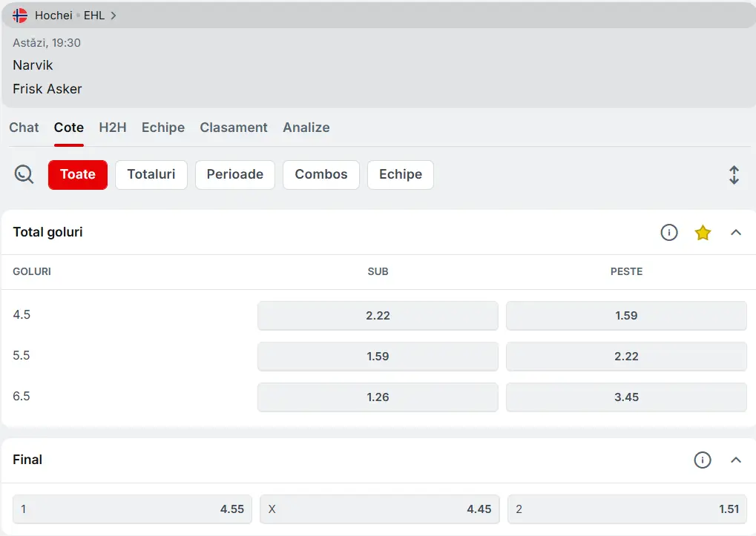This screenshot has height=536, width=756.
Task: Open the Final market info icon
Action: coord(703,460)
